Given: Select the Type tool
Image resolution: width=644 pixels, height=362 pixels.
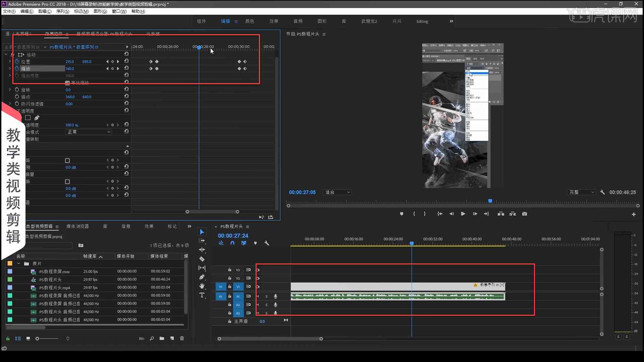Looking at the screenshot, I should [x=202, y=295].
